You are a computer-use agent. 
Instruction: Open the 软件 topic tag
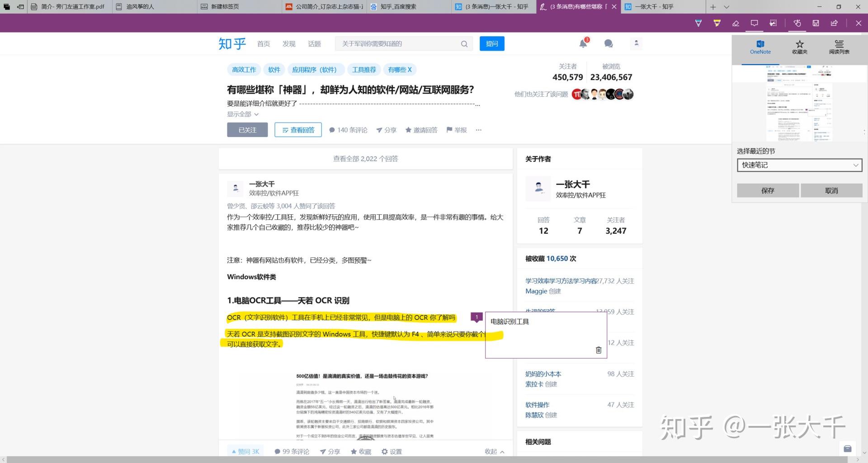tap(274, 70)
